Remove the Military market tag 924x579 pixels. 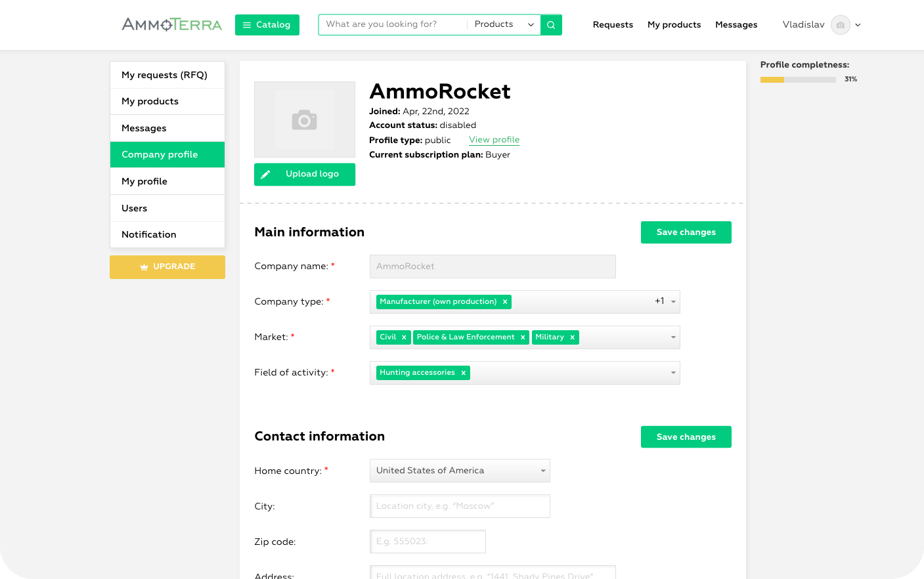click(x=572, y=337)
